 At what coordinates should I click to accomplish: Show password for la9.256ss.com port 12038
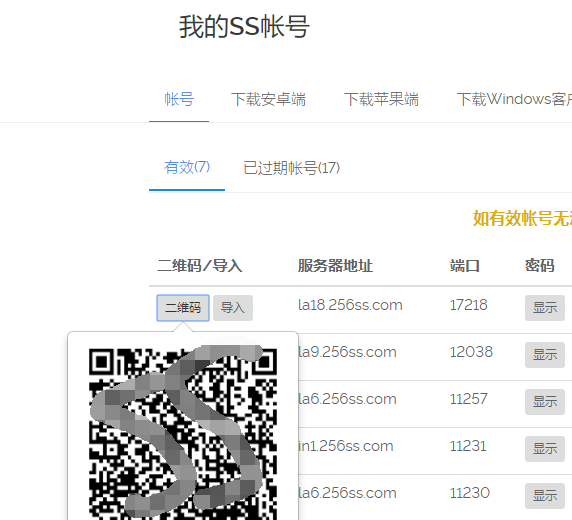(545, 355)
